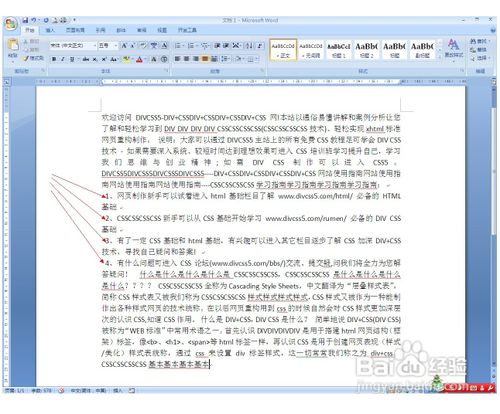The width and height of the screenshot is (500, 414).
Task: Toggle Superscript formatting
Action: [104, 59]
